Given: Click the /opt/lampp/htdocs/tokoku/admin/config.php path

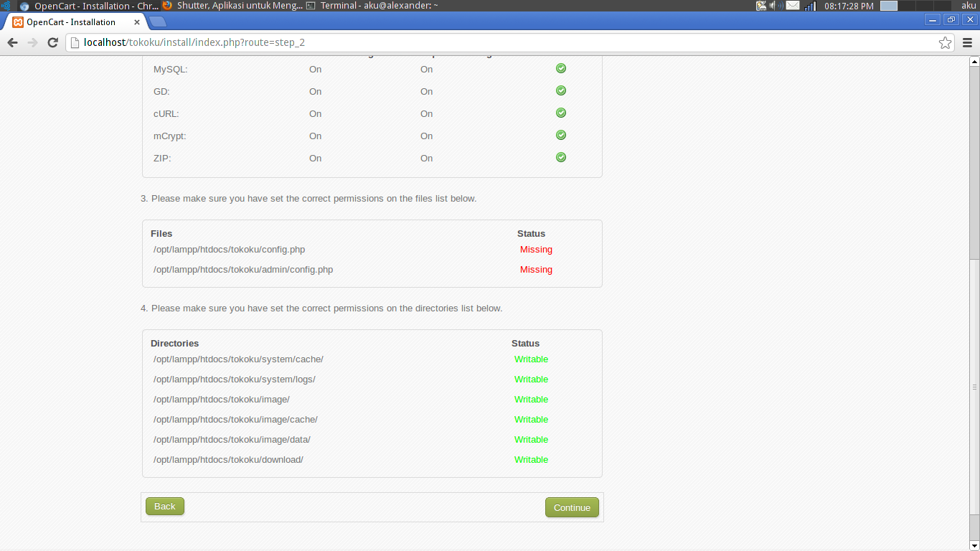Looking at the screenshot, I should (243, 270).
